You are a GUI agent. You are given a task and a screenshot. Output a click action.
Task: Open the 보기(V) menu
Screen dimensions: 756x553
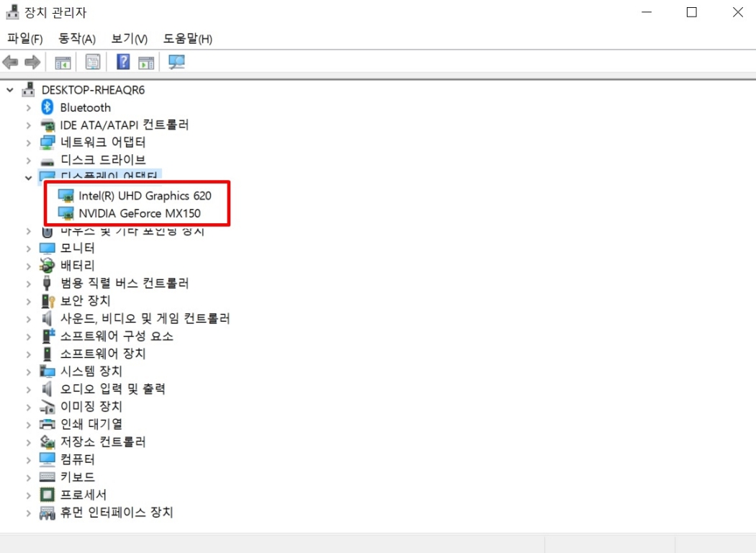(x=129, y=39)
